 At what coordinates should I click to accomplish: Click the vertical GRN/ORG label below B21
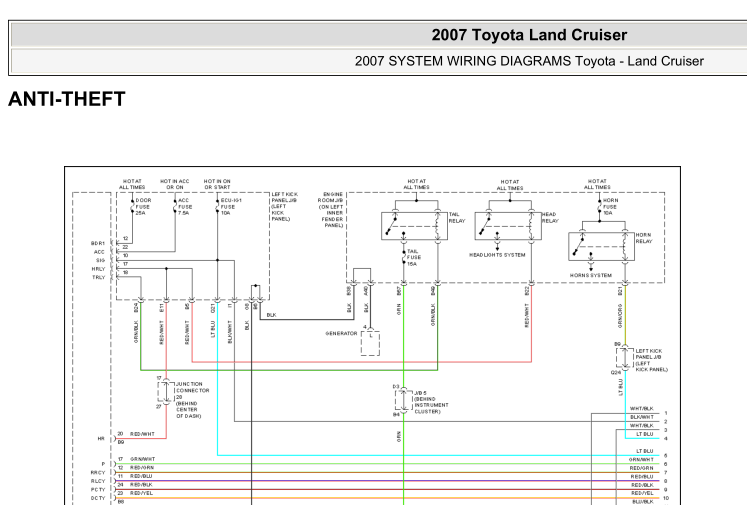pos(620,316)
